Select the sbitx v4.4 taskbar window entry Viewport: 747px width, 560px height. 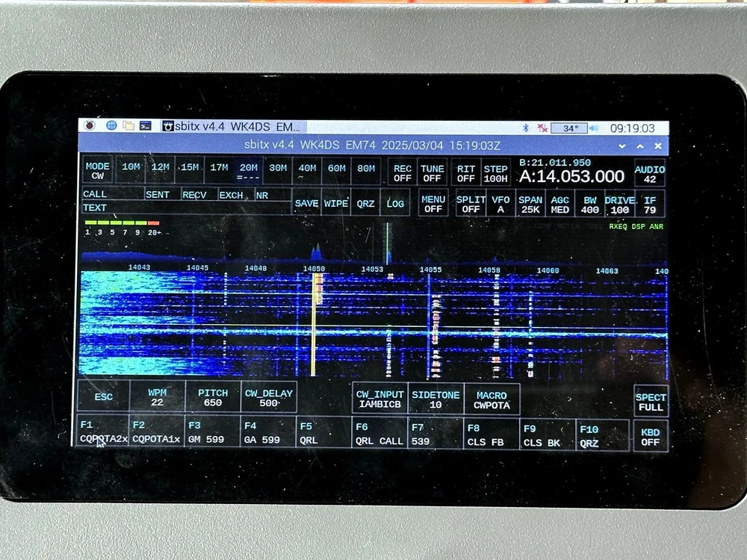point(232,126)
